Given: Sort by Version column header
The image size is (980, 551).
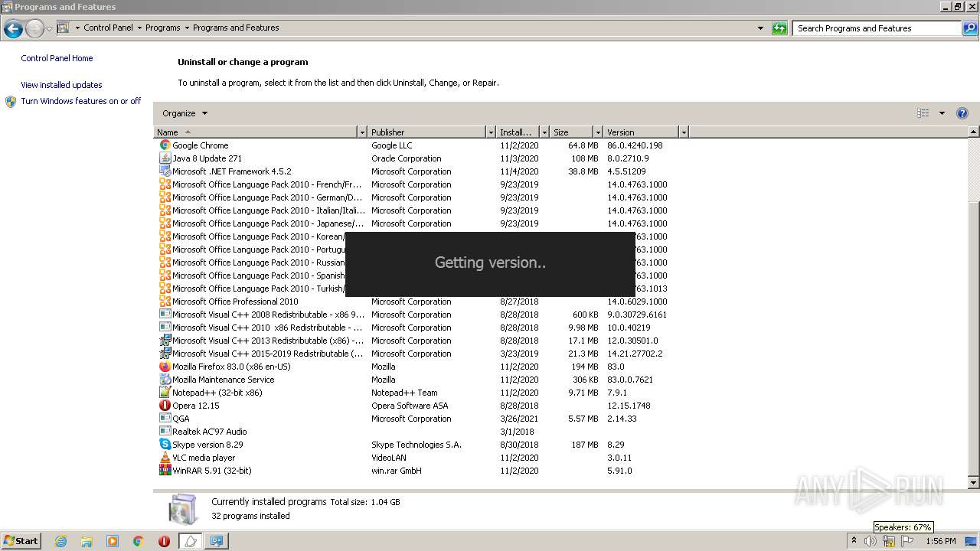Looking at the screenshot, I should click(x=641, y=132).
